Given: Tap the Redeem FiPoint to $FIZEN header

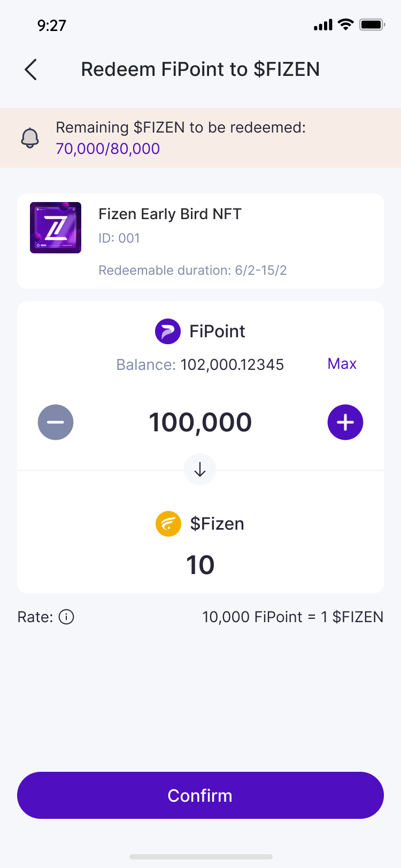Looking at the screenshot, I should [x=200, y=69].
